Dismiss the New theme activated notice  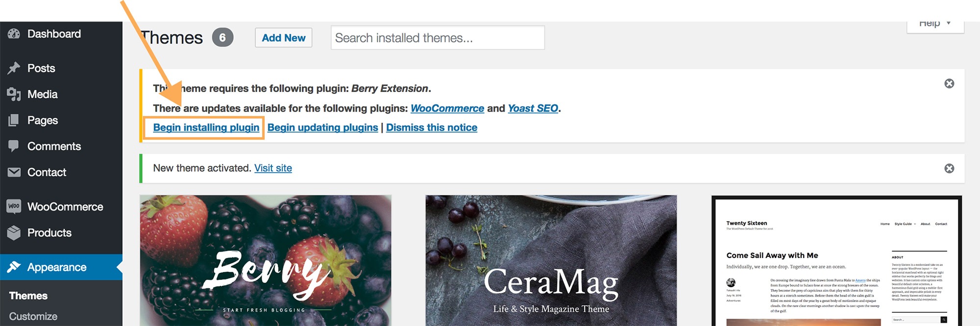click(949, 168)
